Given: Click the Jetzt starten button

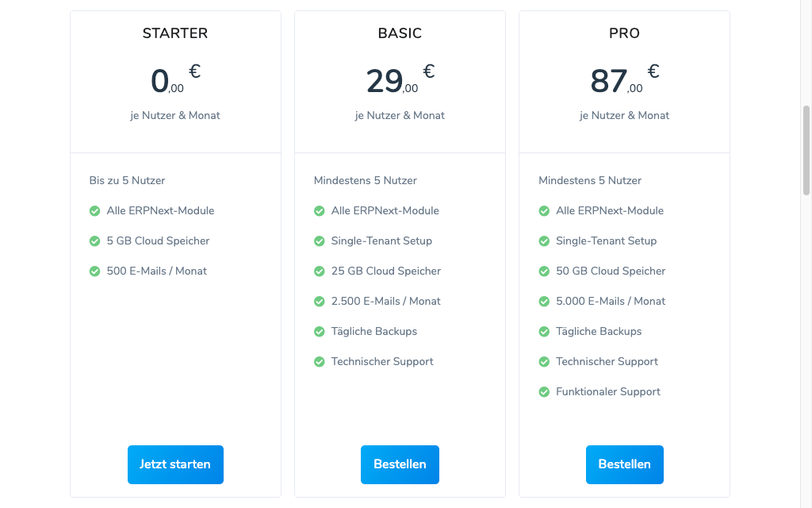Looking at the screenshot, I should [x=175, y=464].
